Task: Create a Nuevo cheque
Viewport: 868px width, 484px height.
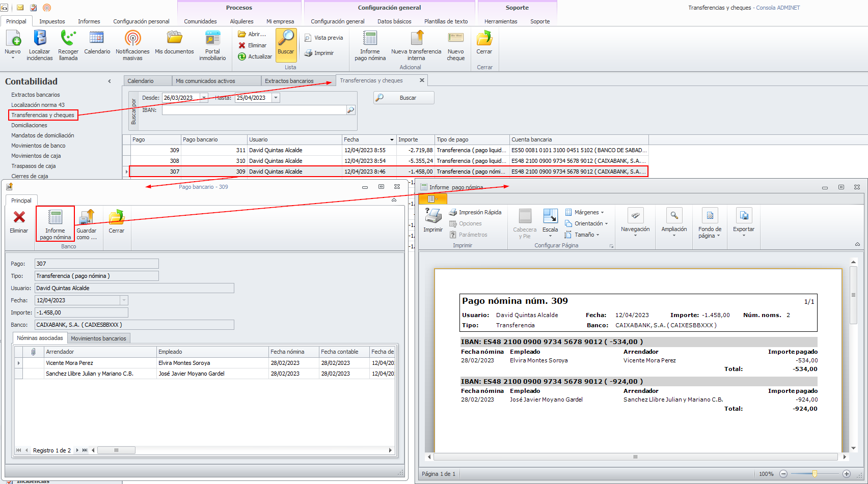Action: [x=455, y=39]
